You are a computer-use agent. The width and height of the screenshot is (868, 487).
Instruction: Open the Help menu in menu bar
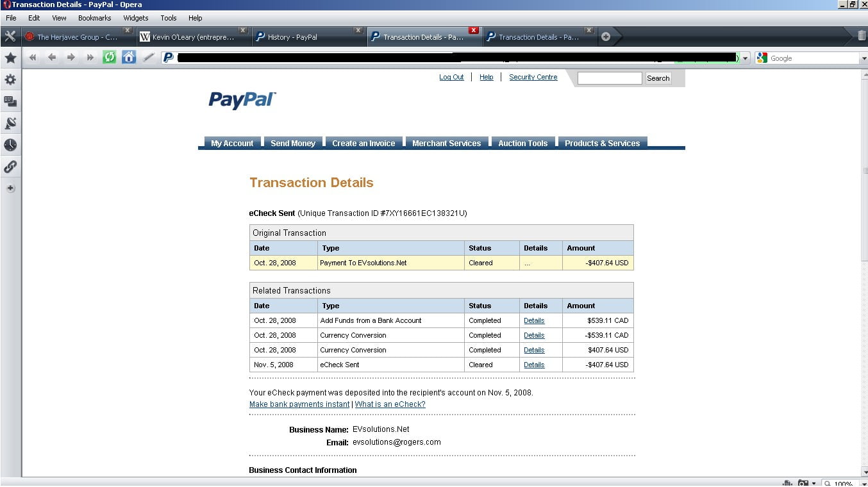(x=196, y=18)
